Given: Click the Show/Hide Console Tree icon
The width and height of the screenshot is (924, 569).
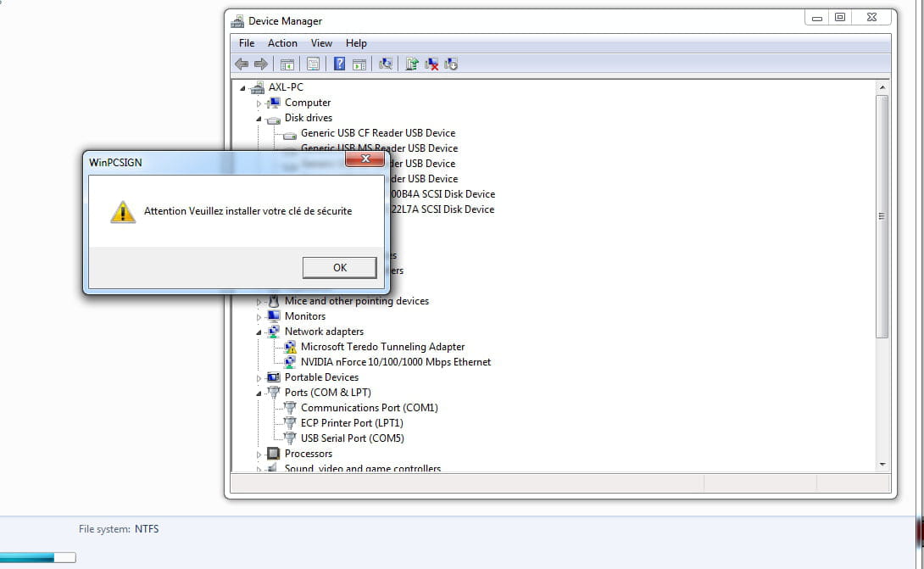Looking at the screenshot, I should coord(287,64).
